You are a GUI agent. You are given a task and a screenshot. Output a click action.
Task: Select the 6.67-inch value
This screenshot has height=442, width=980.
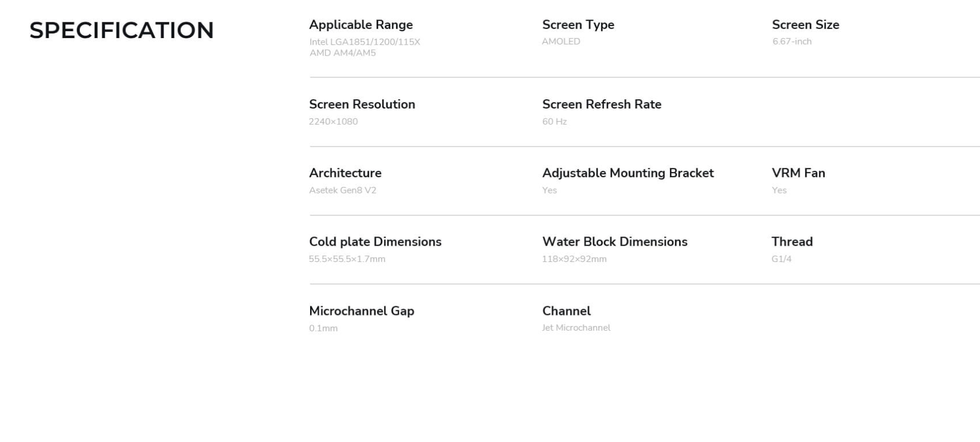792,42
